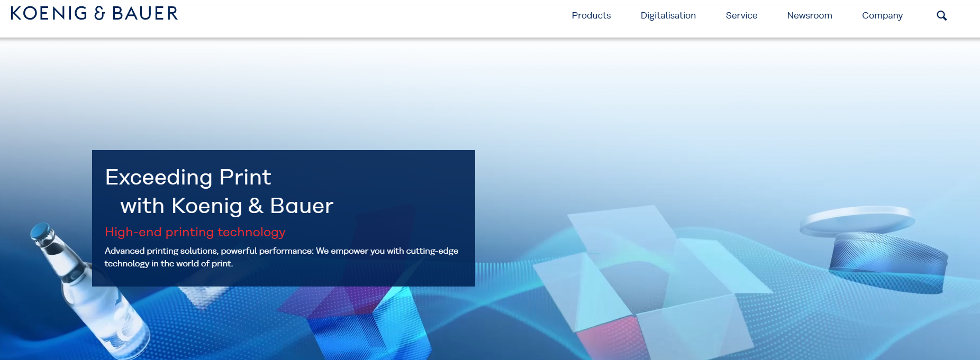980x360 pixels.
Task: Open the search magnifier icon
Action: click(x=941, y=16)
